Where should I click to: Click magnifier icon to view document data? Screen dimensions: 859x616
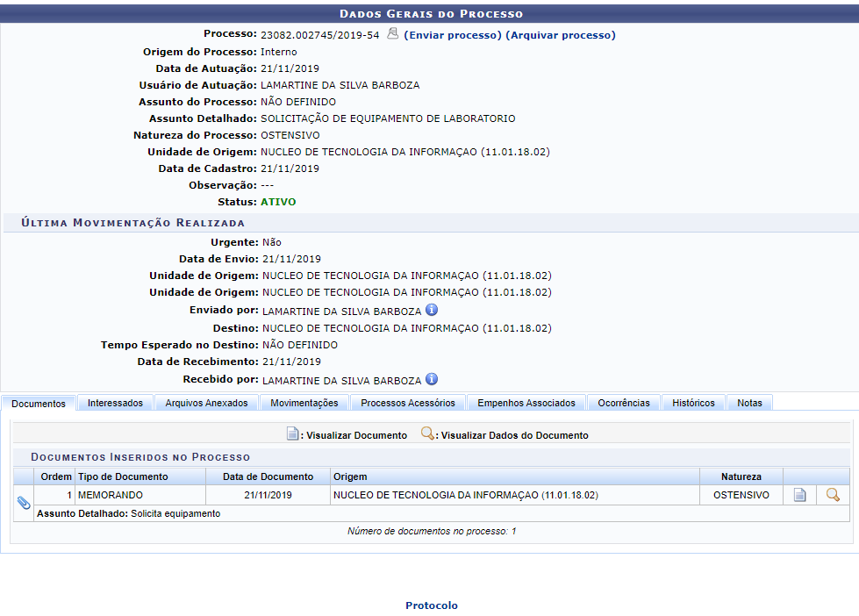[x=833, y=495]
